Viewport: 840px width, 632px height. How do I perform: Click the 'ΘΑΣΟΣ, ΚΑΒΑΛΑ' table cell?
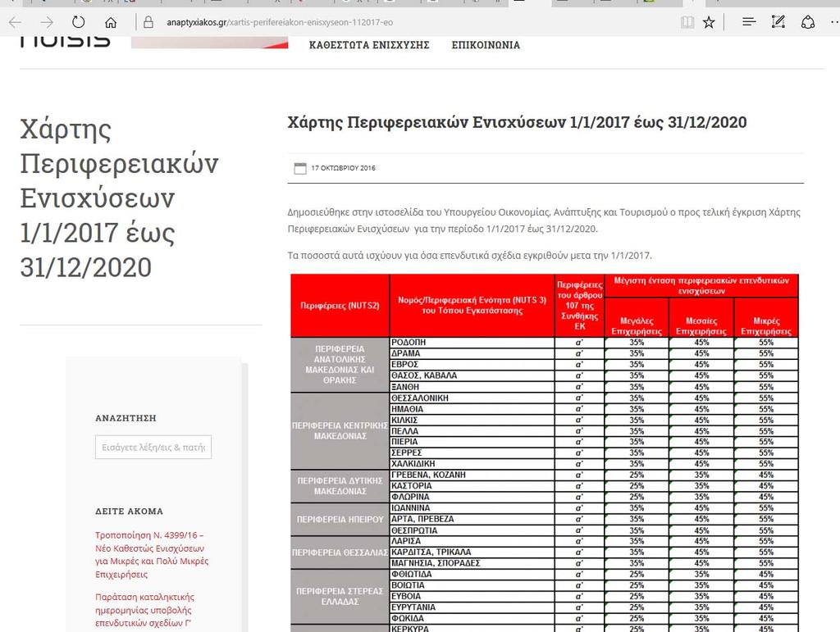[472, 375]
